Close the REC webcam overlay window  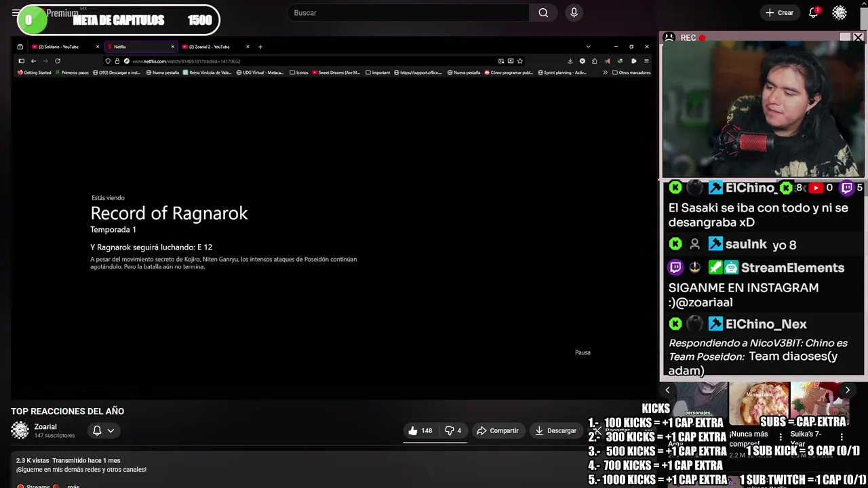858,38
